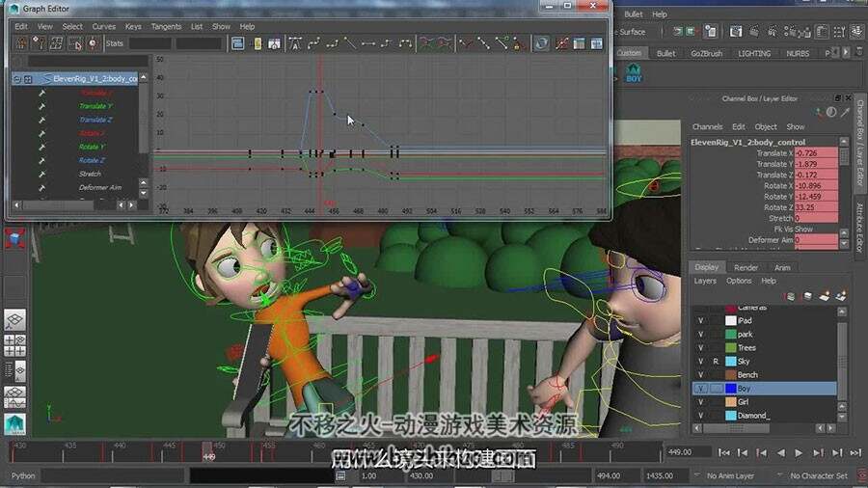Go to start of playback range
Screen dimensions: 868x488
pyautogui.click(x=723, y=452)
